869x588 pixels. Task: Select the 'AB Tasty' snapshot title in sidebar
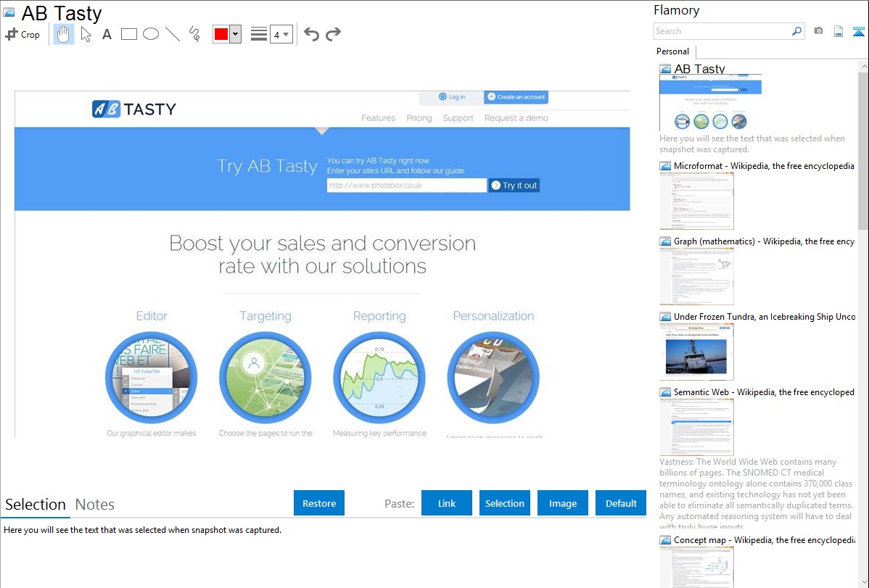699,69
